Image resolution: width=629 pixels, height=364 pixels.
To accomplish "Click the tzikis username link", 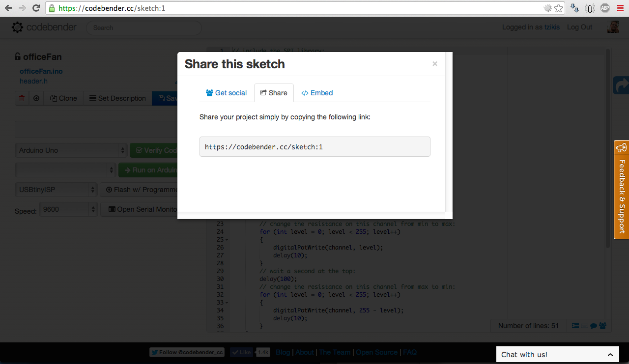I will 552,27.
